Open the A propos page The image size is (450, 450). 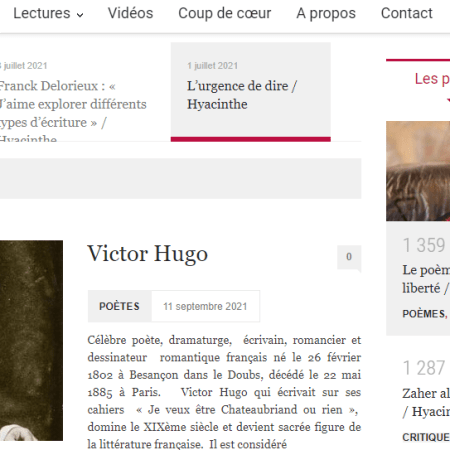pos(326,13)
